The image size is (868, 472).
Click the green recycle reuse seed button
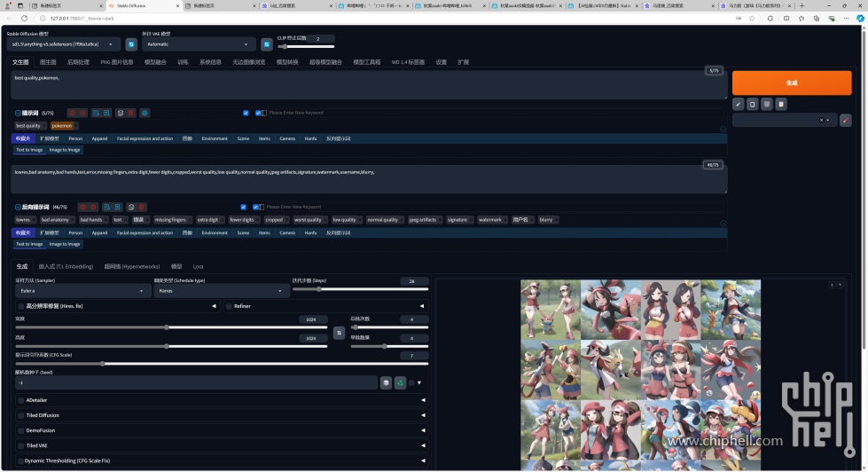point(400,382)
